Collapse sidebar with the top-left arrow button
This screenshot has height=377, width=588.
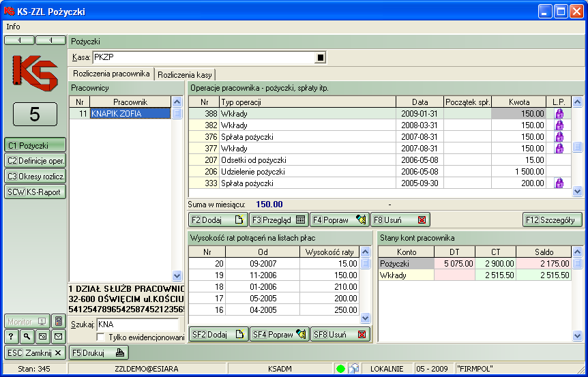19,40
